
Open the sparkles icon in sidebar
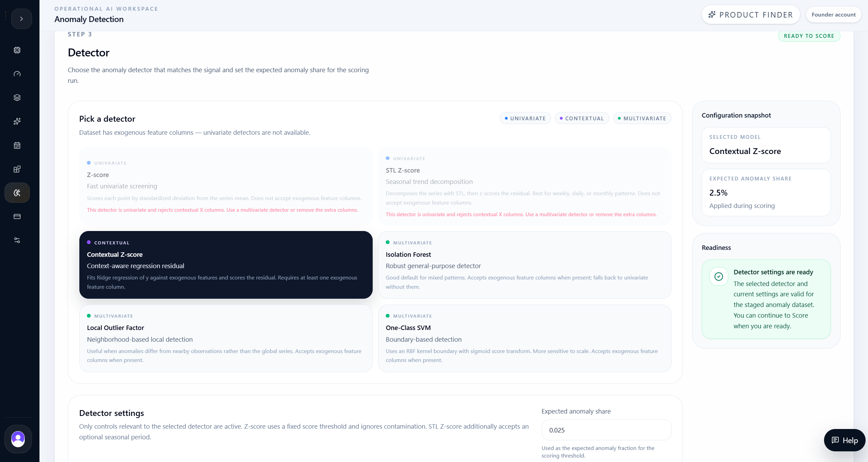(x=17, y=121)
